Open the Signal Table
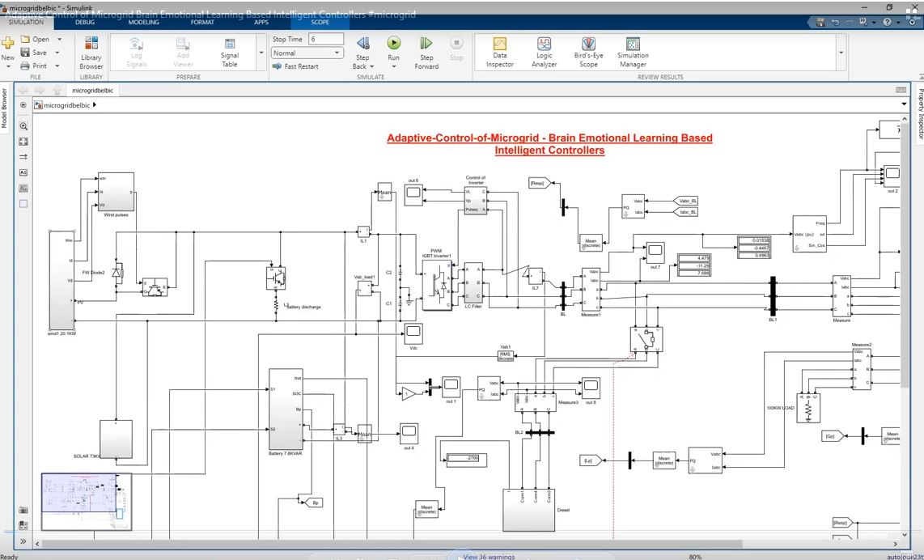924x560 pixels. [230, 53]
